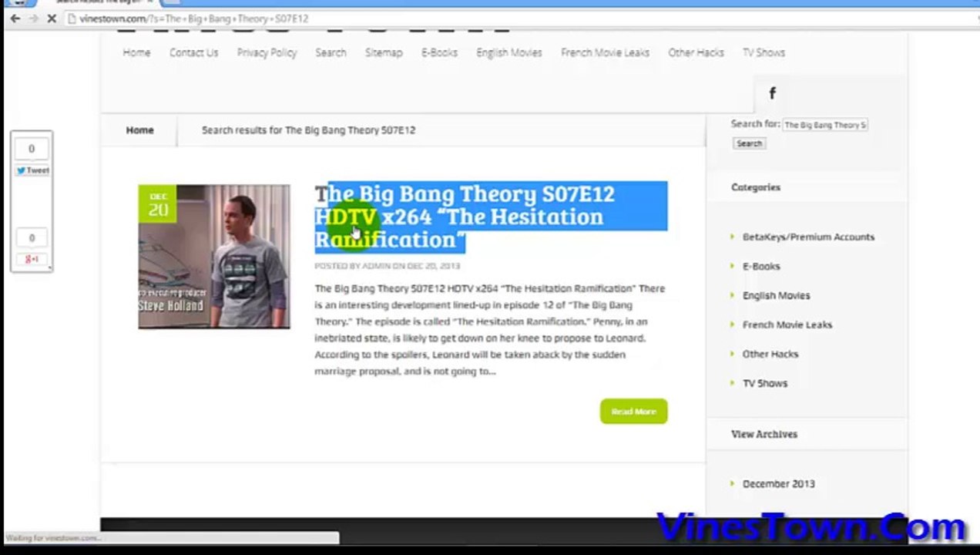This screenshot has height=555, width=980.
Task: Open the Privacy Policy page
Action: point(267,52)
